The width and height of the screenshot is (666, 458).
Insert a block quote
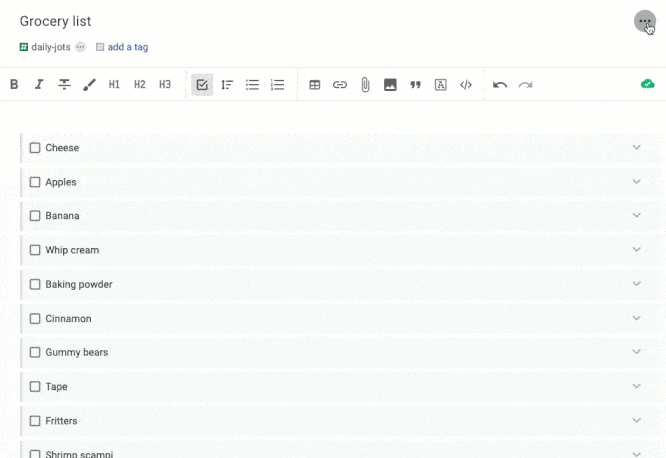pos(415,85)
